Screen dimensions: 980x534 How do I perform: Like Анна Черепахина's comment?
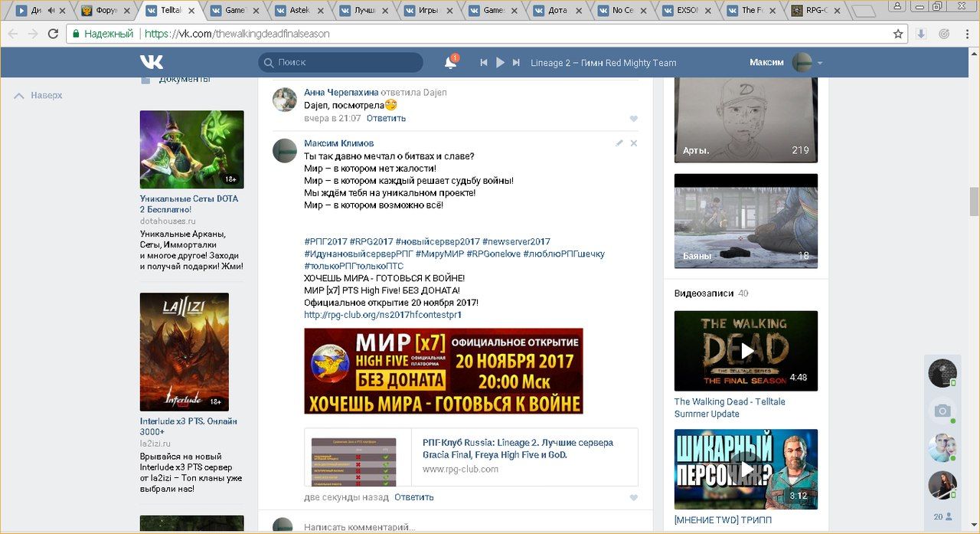pos(633,119)
